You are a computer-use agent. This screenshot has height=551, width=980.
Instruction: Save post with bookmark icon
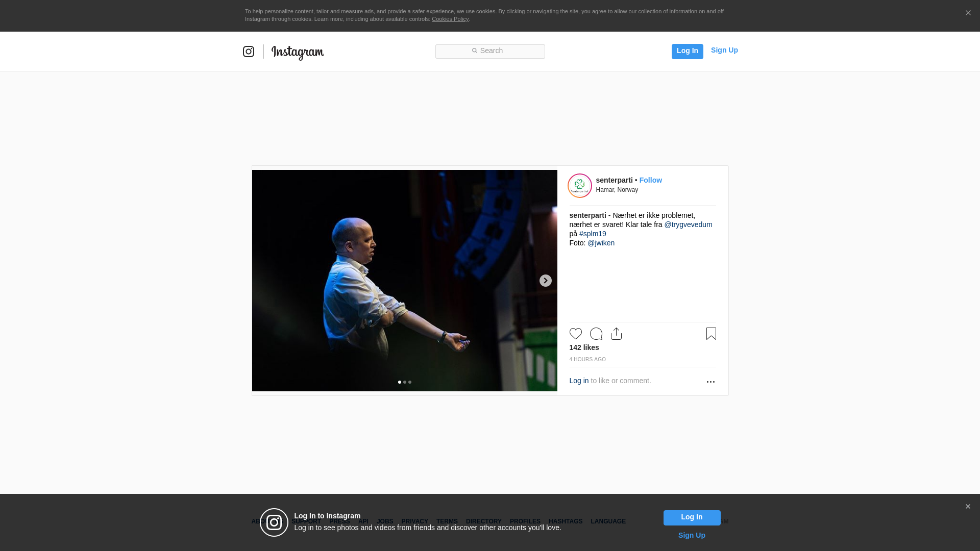[x=711, y=334]
